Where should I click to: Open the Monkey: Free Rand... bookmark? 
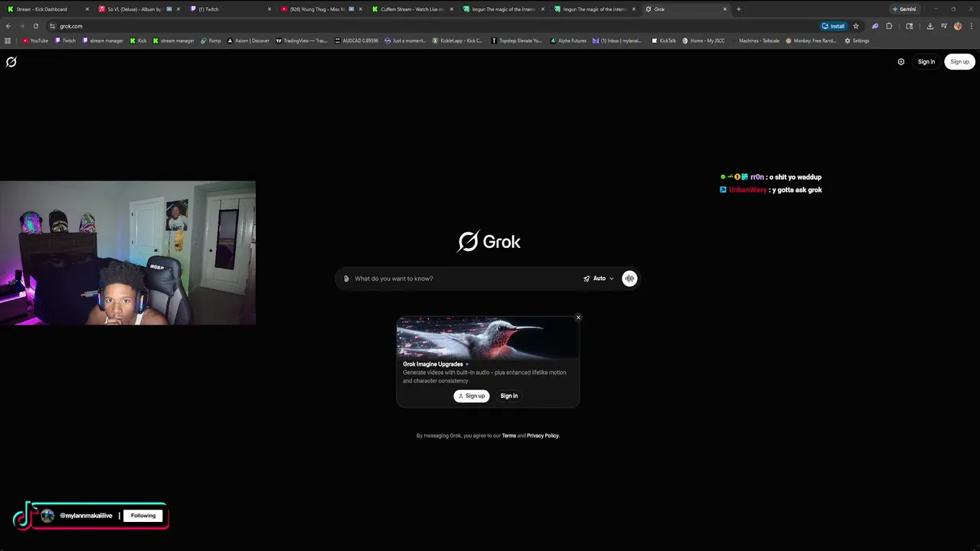click(811, 41)
